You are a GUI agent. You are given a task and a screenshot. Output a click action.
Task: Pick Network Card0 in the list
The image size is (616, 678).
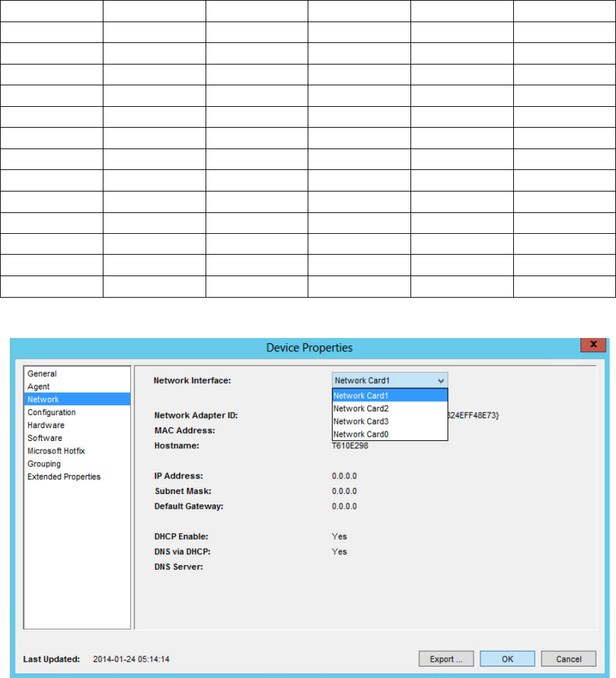(x=390, y=434)
